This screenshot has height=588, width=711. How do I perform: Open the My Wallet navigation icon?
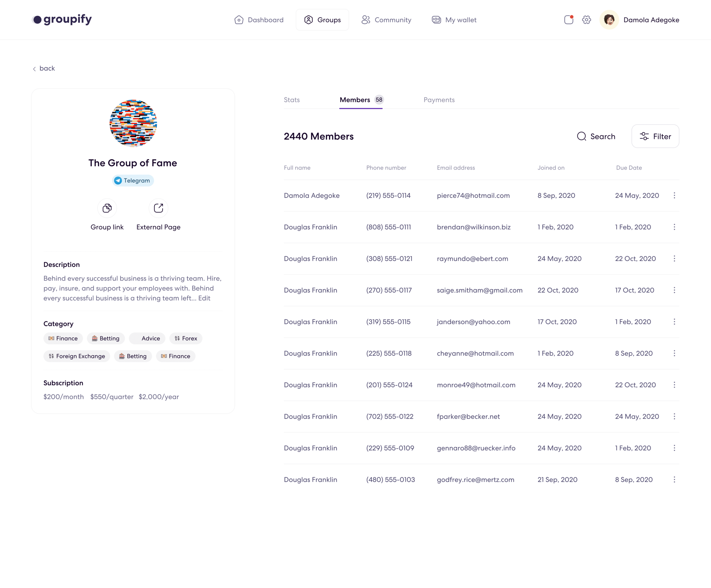click(436, 19)
